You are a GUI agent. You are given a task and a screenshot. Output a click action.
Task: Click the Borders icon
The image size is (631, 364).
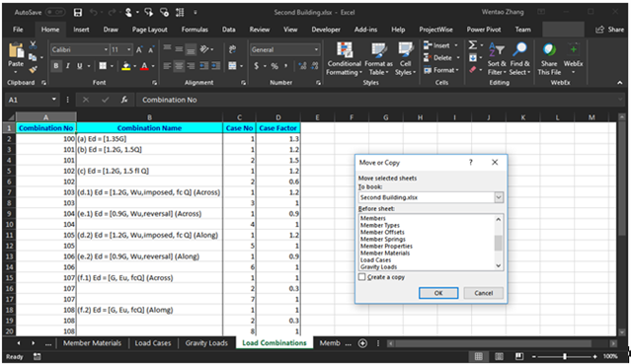click(103, 66)
